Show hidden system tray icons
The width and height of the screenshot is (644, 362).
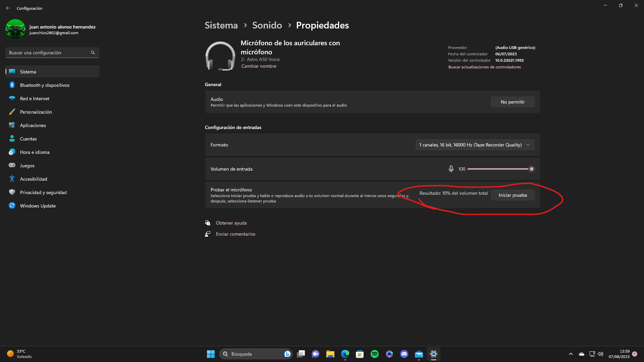point(571,354)
